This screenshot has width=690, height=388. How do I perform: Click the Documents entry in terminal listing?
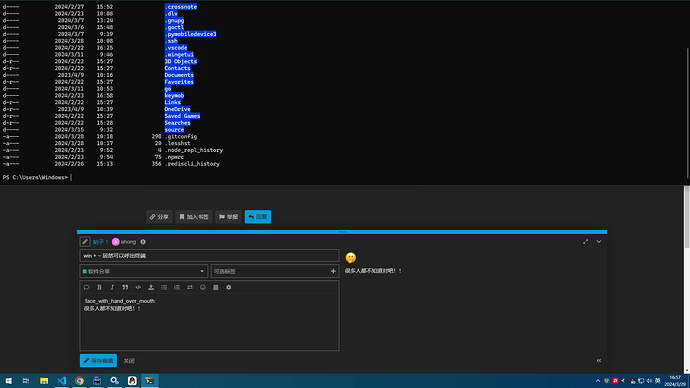click(x=179, y=75)
